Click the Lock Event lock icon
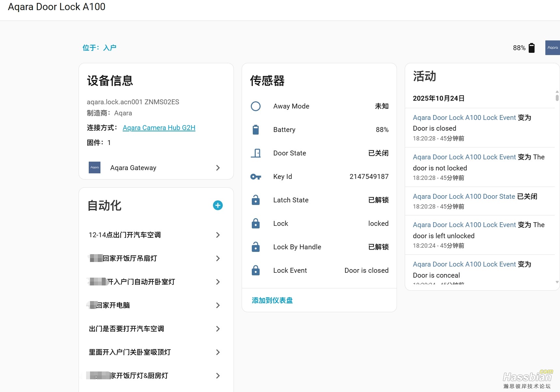 [256, 270]
